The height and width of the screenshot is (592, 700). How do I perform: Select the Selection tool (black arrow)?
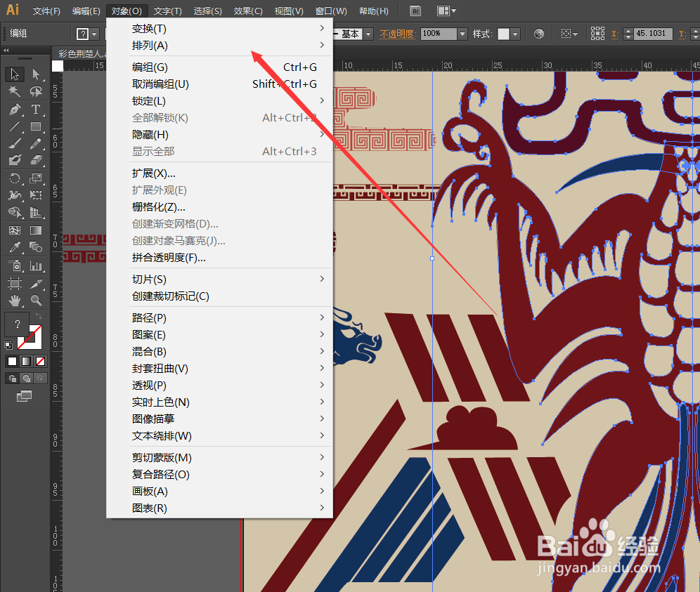15,74
